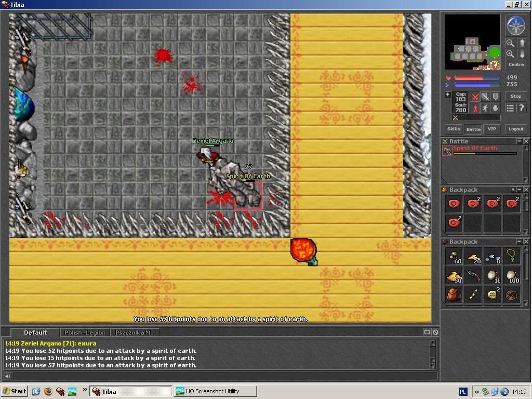Open new chat channel icon

tap(427, 332)
